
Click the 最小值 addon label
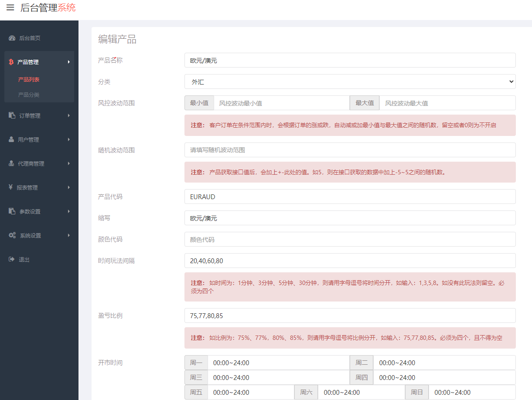pos(199,103)
